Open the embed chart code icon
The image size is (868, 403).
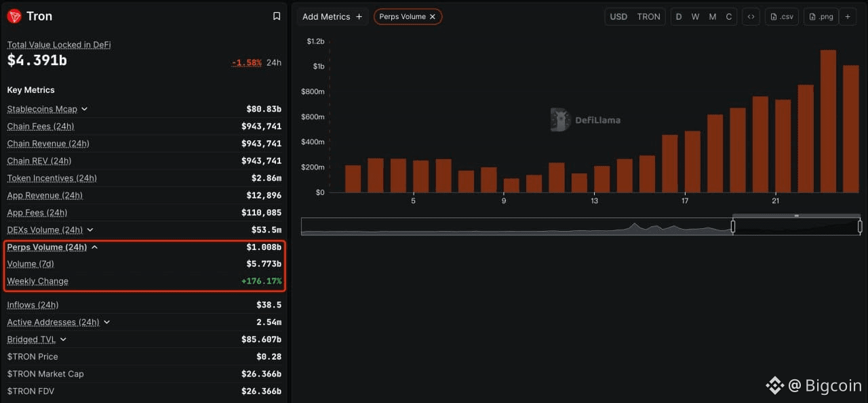751,17
